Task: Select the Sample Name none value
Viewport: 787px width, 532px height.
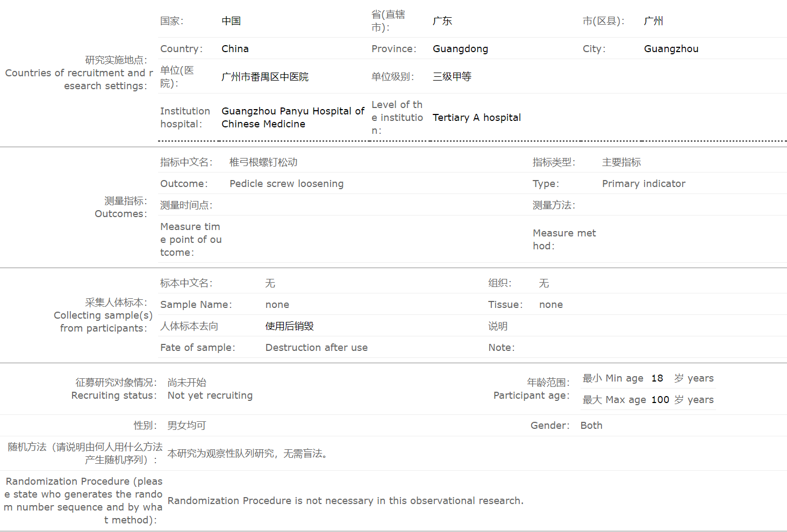Action: click(277, 305)
